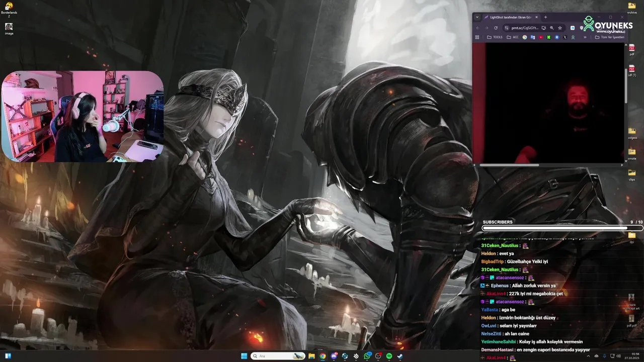Image resolution: width=644 pixels, height=362 pixels.
Task: Show hidden system tray icons
Action: click(x=588, y=356)
